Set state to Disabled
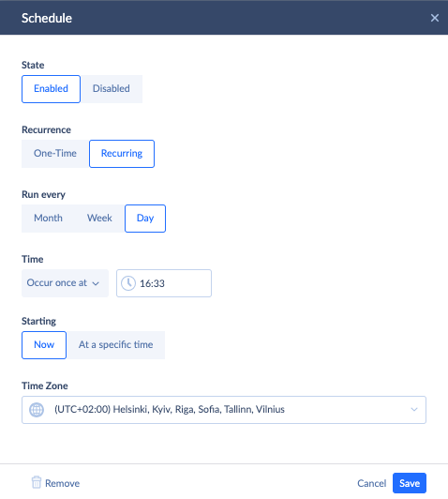This screenshot has height=499, width=448. 112,89
